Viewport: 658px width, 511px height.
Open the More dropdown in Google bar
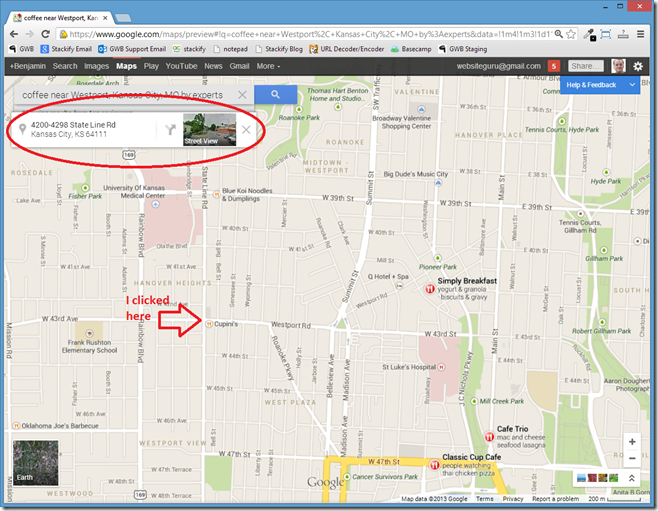tap(268, 66)
